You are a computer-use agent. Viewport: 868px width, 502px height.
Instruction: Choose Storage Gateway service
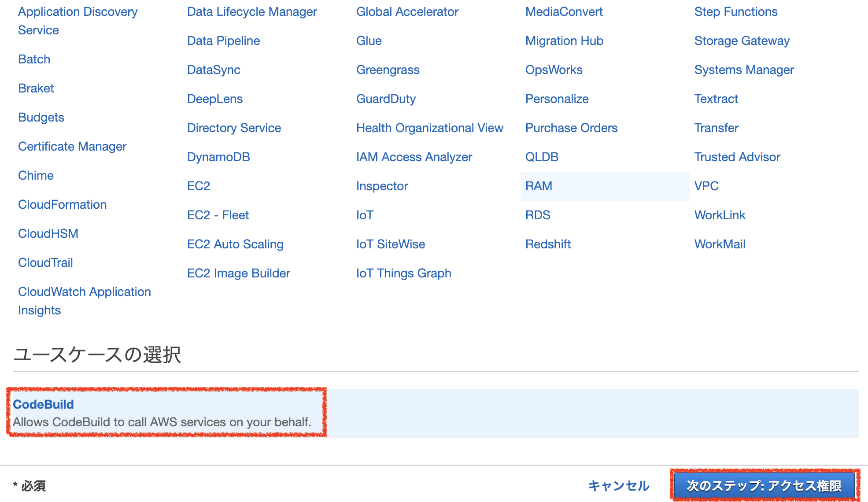(742, 41)
